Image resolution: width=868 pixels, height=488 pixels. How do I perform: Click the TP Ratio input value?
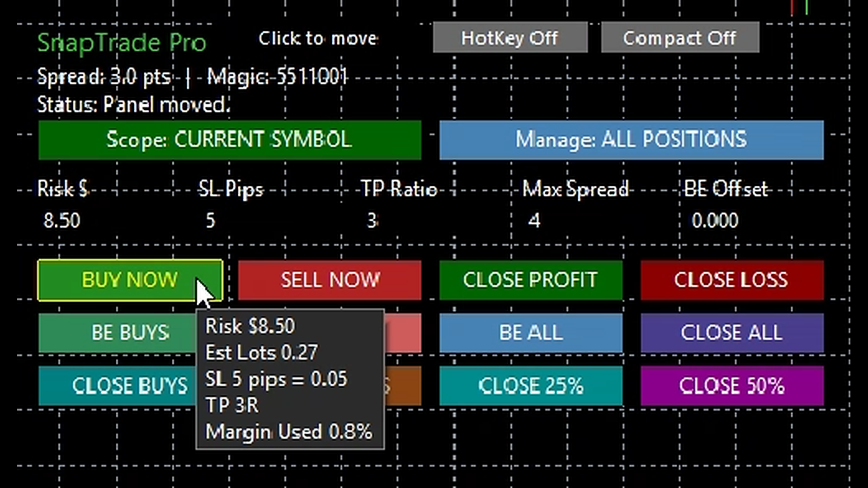pyautogui.click(x=372, y=221)
